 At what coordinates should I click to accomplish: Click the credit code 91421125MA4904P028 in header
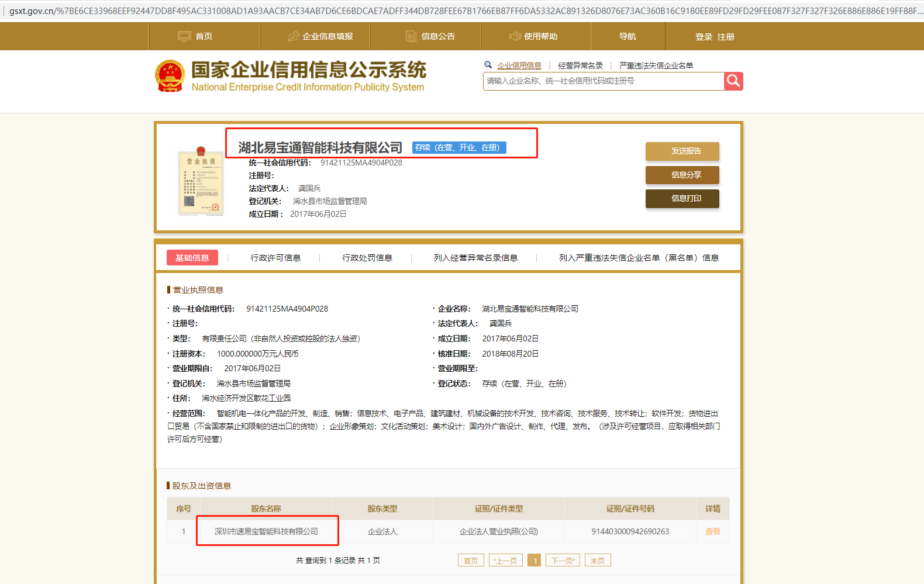tap(361, 163)
